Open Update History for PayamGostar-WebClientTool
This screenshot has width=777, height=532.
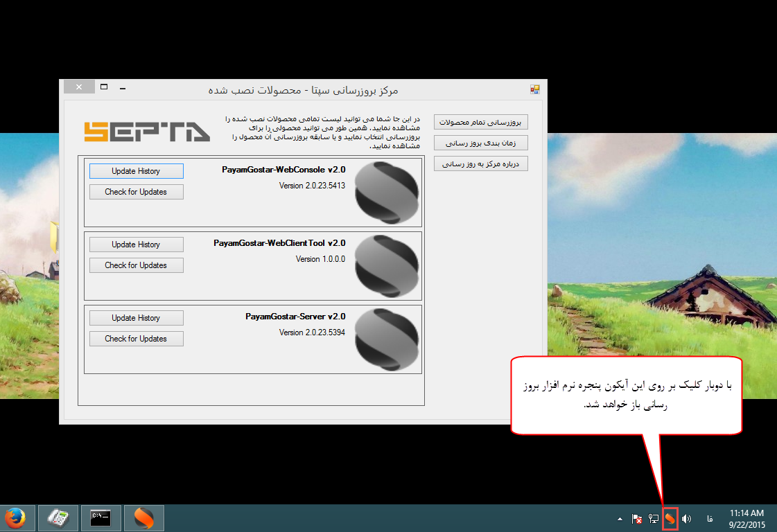click(x=137, y=245)
